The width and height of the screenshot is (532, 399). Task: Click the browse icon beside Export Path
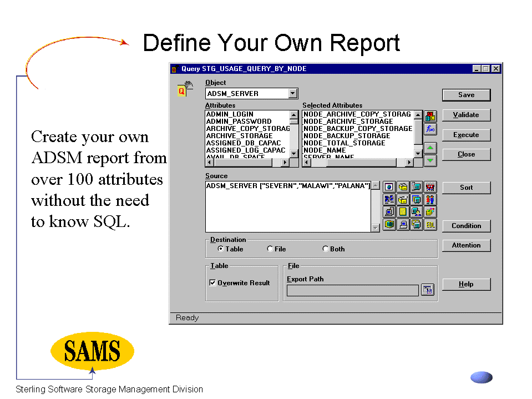tap(427, 290)
